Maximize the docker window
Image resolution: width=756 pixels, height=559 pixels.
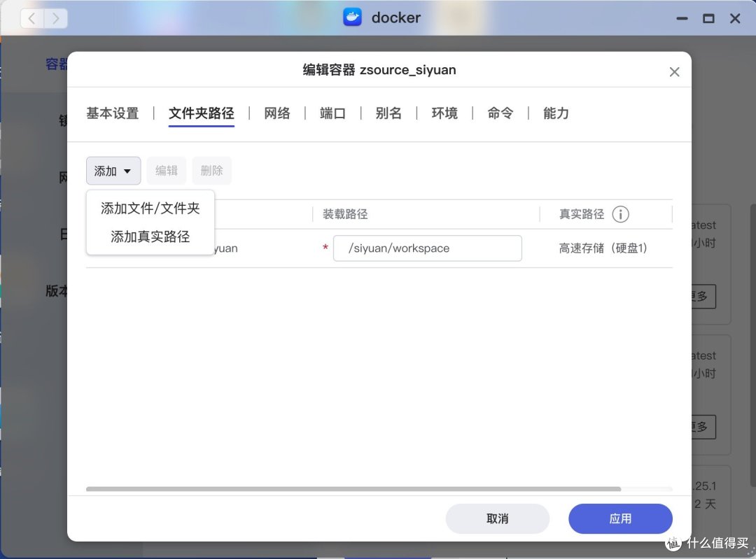coord(708,19)
